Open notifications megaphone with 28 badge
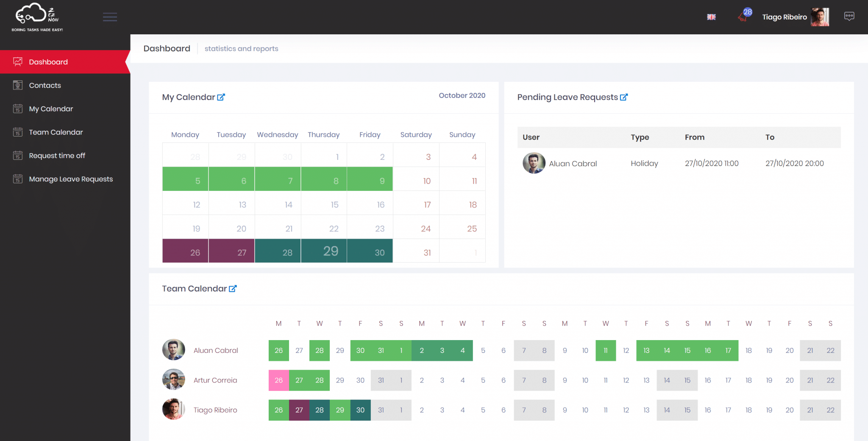 pos(743,16)
